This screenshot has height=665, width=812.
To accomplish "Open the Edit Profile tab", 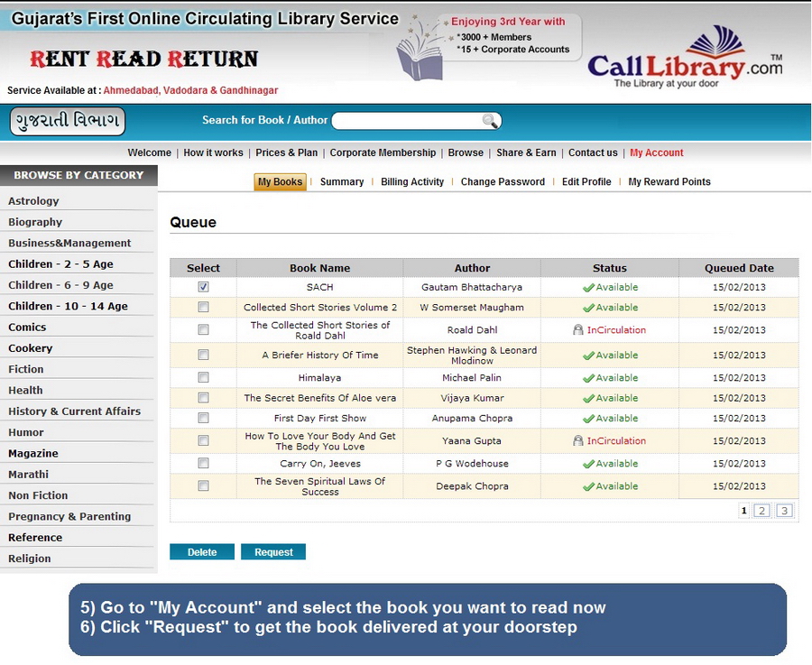I will pos(586,181).
